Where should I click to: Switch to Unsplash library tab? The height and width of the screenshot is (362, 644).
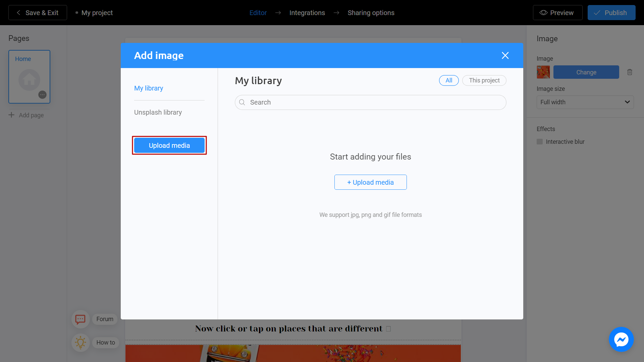tap(158, 112)
